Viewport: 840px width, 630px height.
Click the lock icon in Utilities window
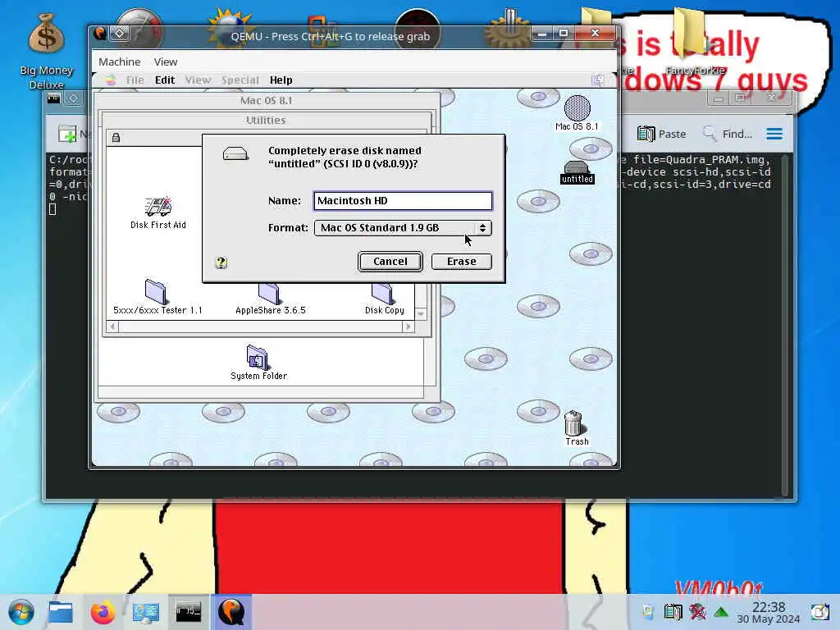click(x=116, y=138)
